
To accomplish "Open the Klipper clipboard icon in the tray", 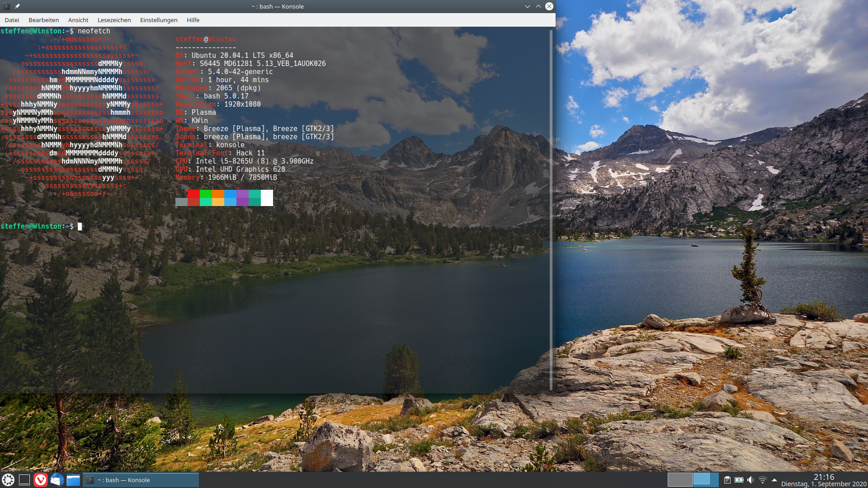I will pos(727,480).
